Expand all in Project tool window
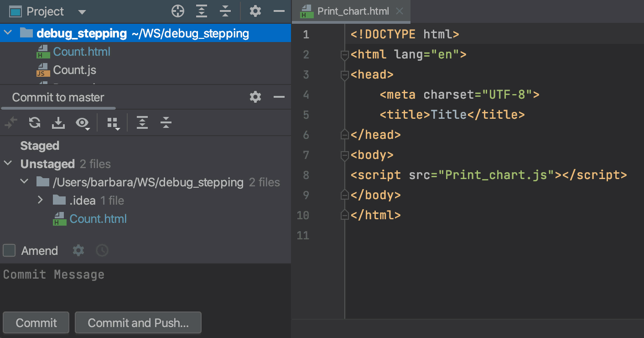 coord(202,11)
